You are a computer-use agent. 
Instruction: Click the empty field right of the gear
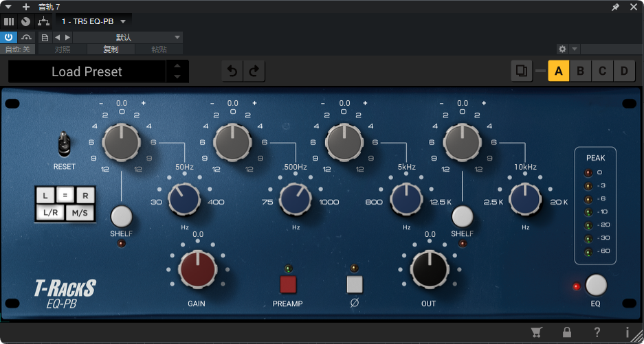611,49
